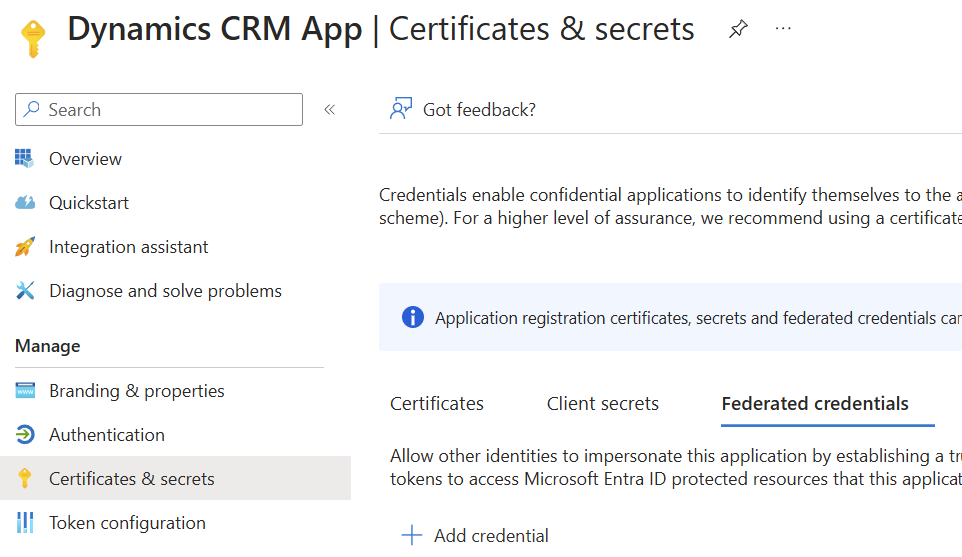Navigate to Authentication settings

click(107, 435)
